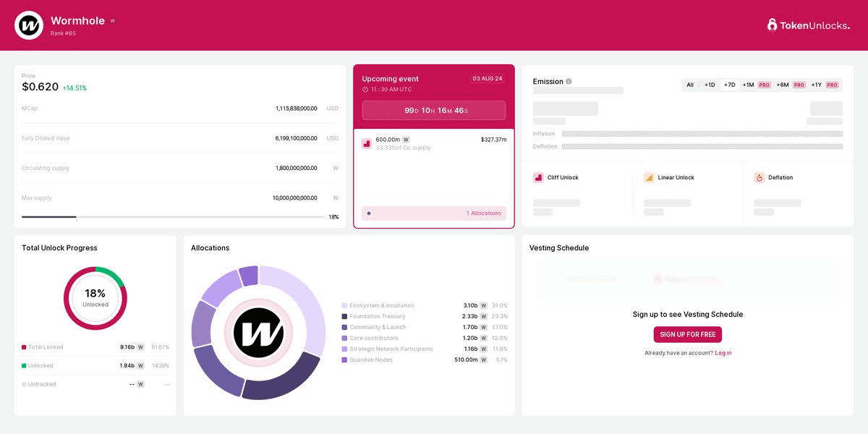The height and width of the screenshot is (434, 868).
Task: Click the W badge in Unlocked row
Action: point(140,366)
